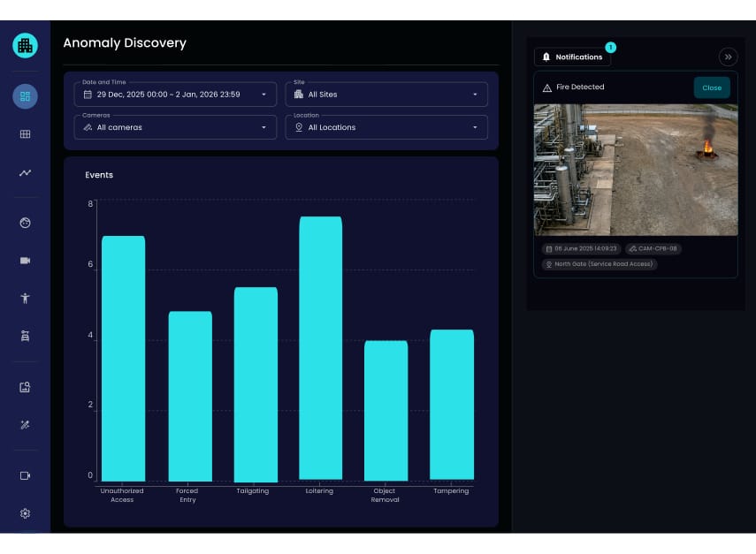Viewport: 756px width, 554px height.
Task: Click the 'All Sites' value text
Action: [x=323, y=95]
